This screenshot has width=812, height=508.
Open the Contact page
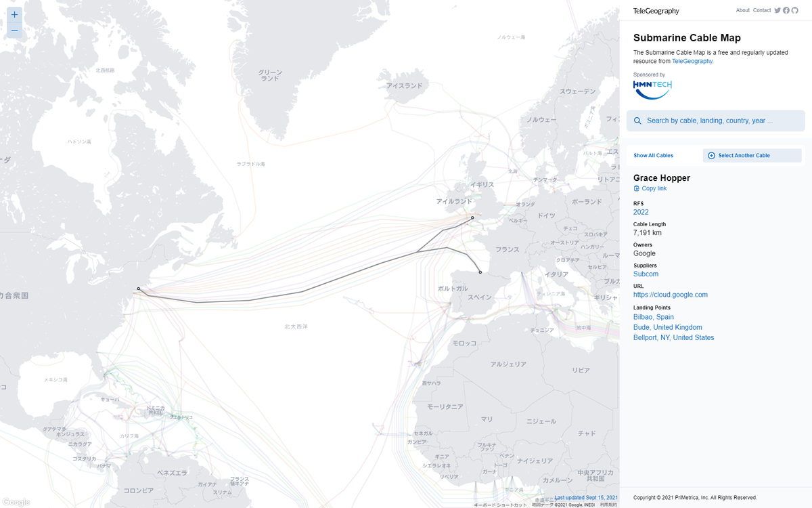(762, 10)
